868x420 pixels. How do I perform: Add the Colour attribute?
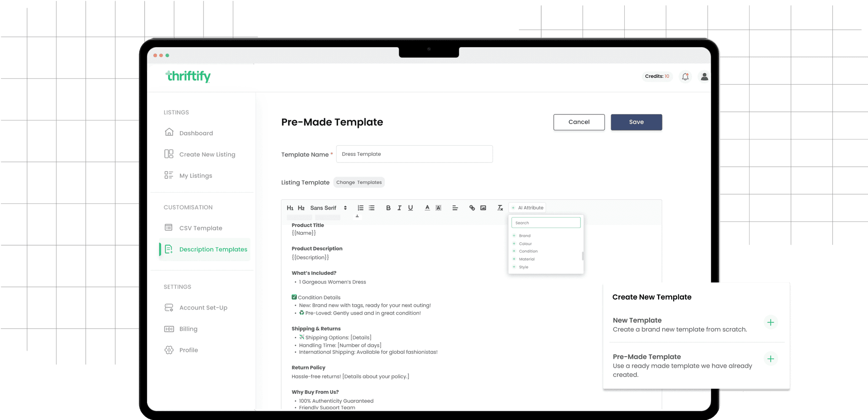(x=522, y=244)
